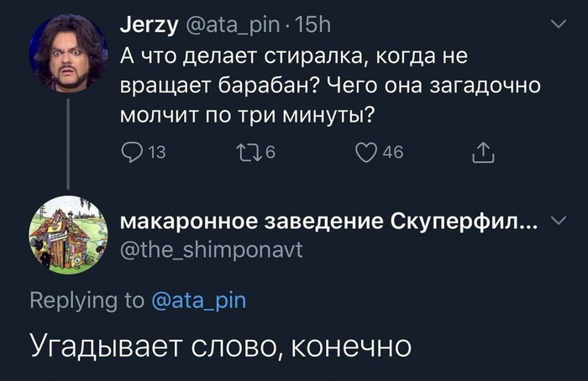Screen dimensions: 588x381
Task: Click the 6 retweets count
Action: click(x=270, y=153)
